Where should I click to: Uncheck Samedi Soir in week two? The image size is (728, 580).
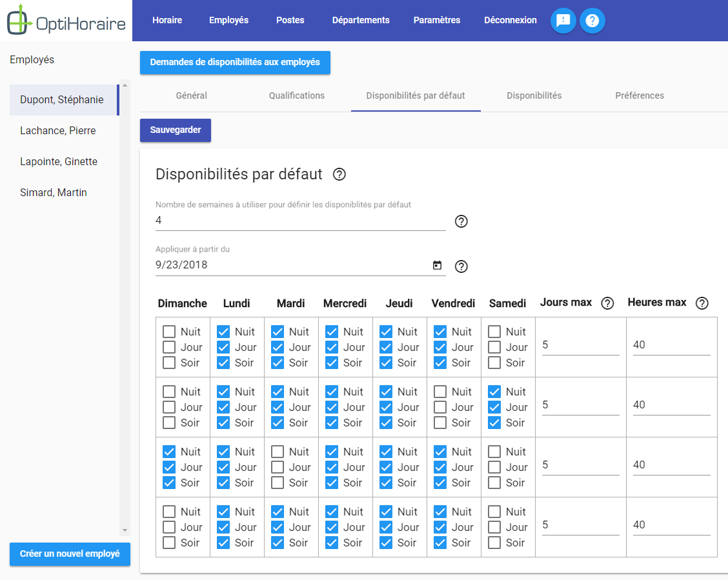click(x=494, y=423)
